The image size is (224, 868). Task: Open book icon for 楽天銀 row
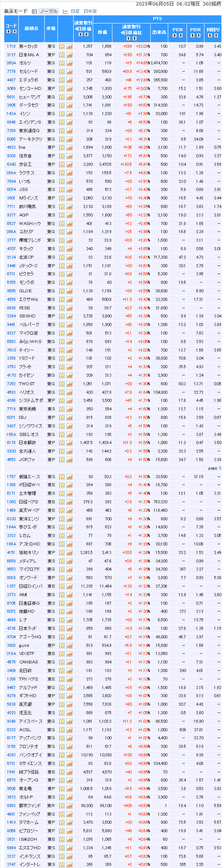point(61,704)
